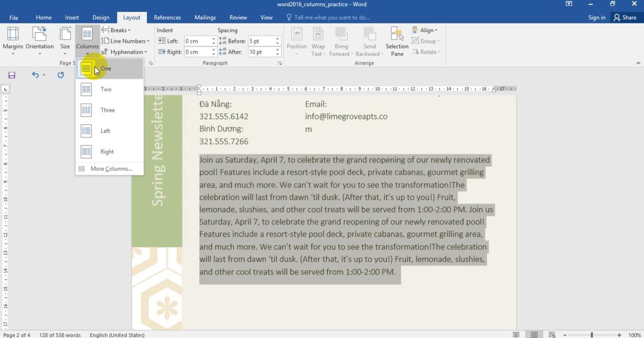The width and height of the screenshot is (644, 338).
Task: Click the Undo icon
Action: [35, 75]
